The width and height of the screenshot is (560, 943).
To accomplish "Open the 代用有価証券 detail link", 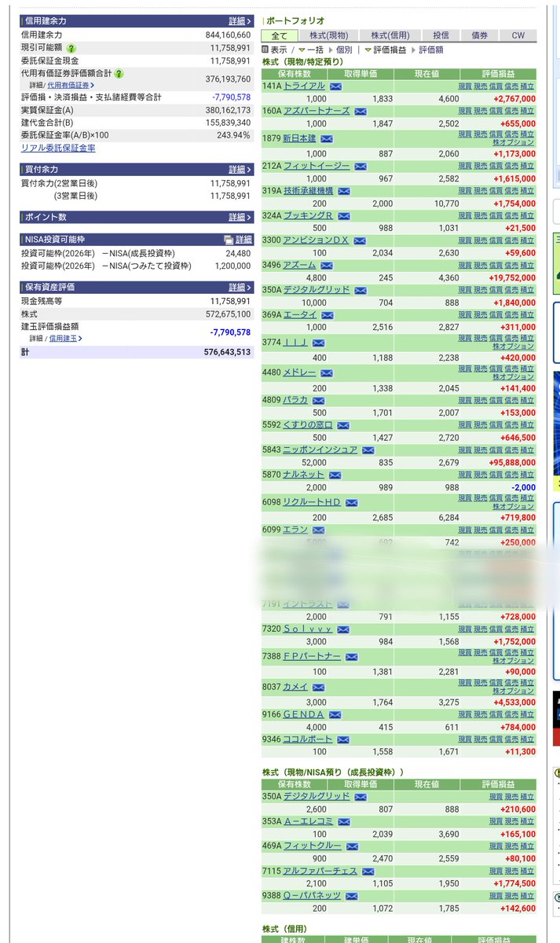I will click(71, 85).
